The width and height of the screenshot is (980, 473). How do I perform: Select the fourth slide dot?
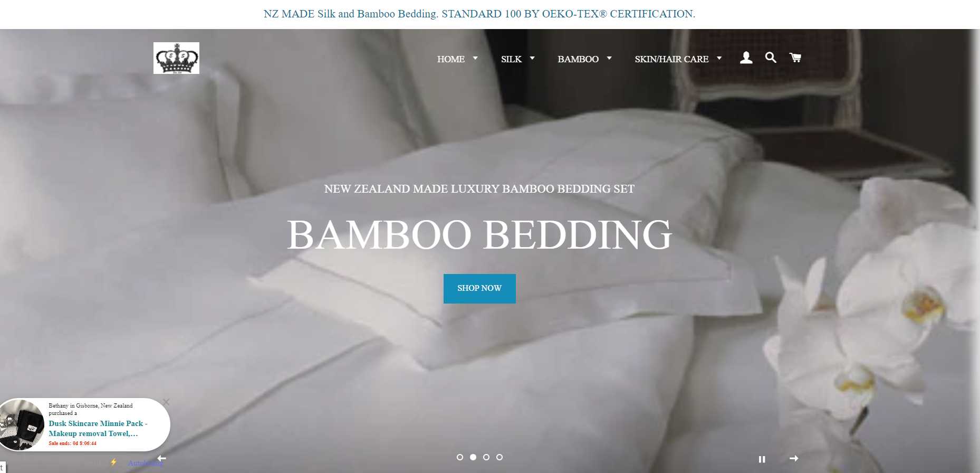click(499, 457)
